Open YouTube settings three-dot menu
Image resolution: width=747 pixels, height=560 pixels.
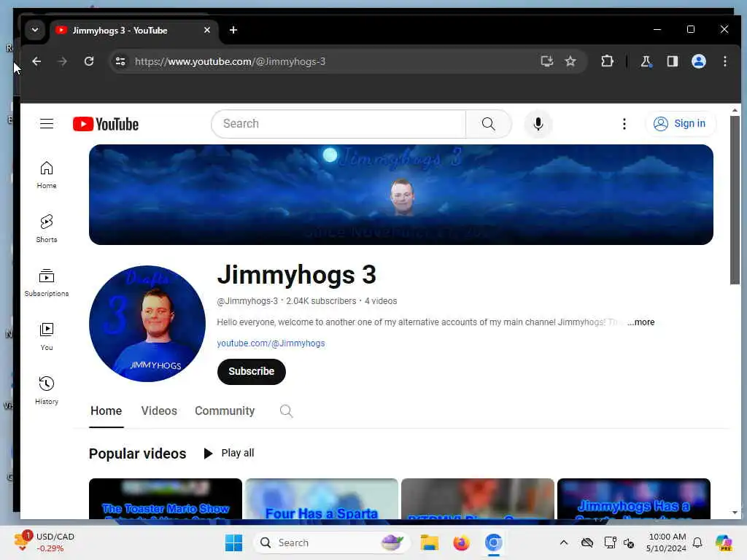pyautogui.click(x=624, y=124)
